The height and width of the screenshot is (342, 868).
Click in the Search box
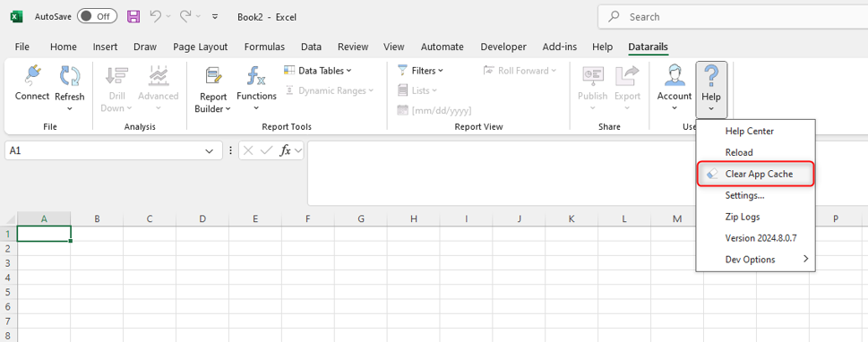point(733,17)
